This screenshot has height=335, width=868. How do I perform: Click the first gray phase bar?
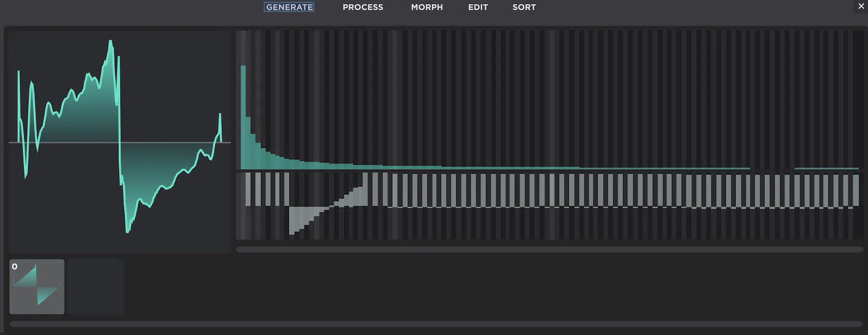coord(248,189)
